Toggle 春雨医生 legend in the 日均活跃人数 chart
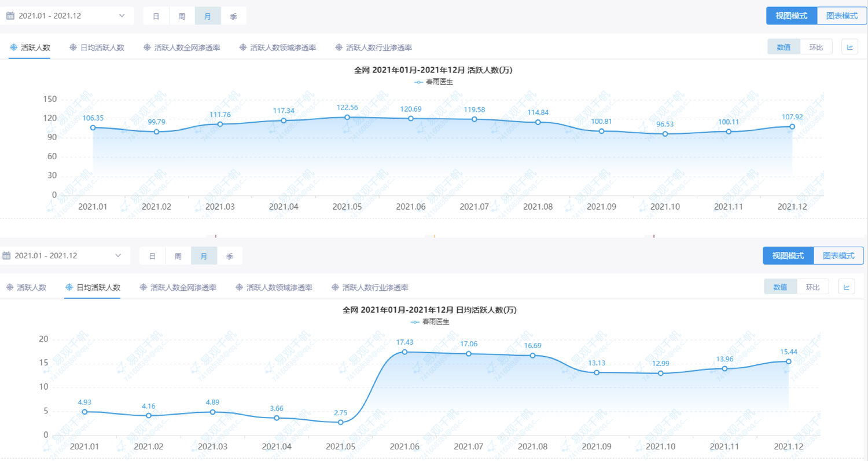 (x=430, y=322)
